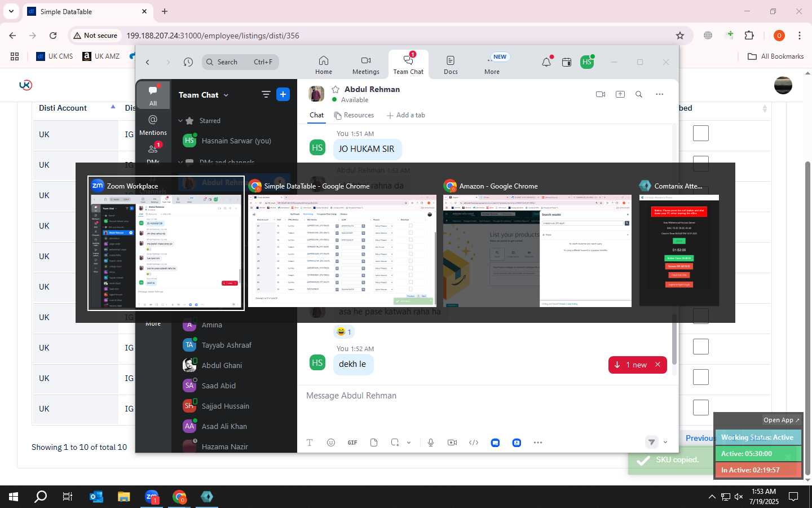Open the Chrome tab search dropdown
This screenshot has height=508, width=812.
[11, 11]
